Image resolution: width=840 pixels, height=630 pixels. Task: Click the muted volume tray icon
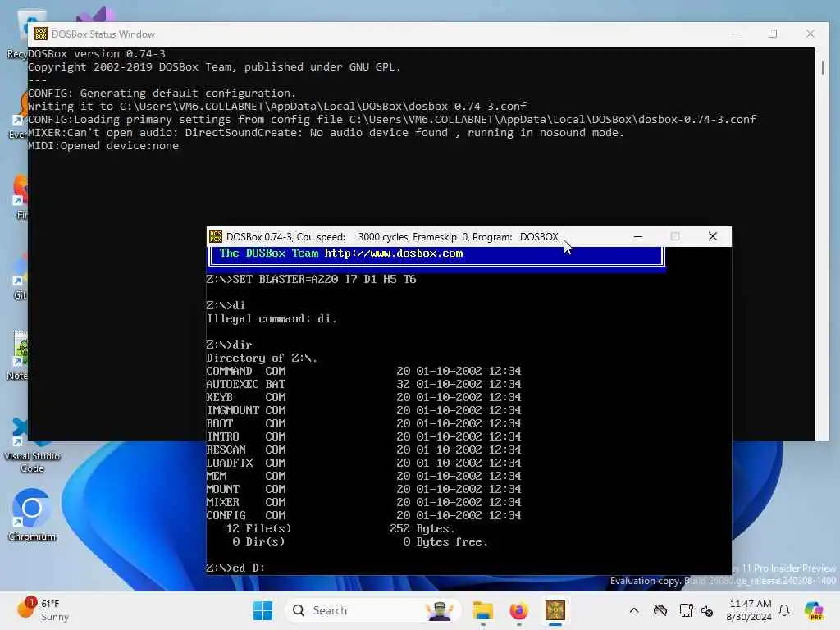coord(707,610)
